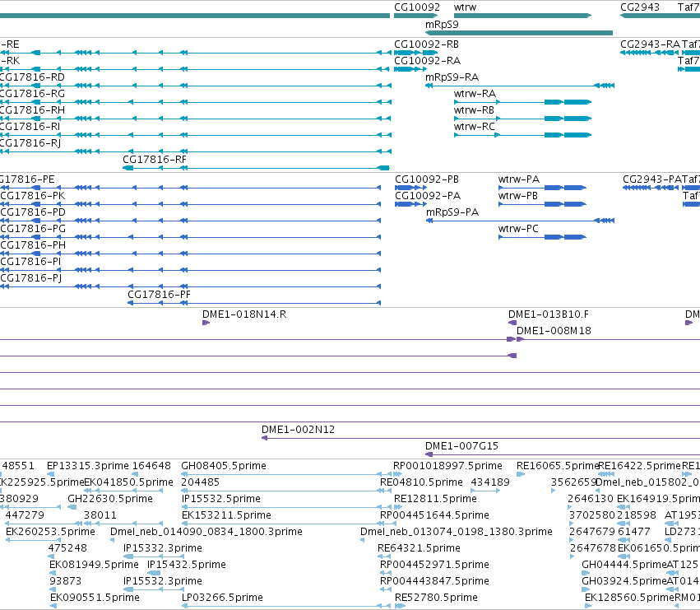The image size is (700, 610).
Task: Open transcript CG10092-RA label
Action: 427,61
